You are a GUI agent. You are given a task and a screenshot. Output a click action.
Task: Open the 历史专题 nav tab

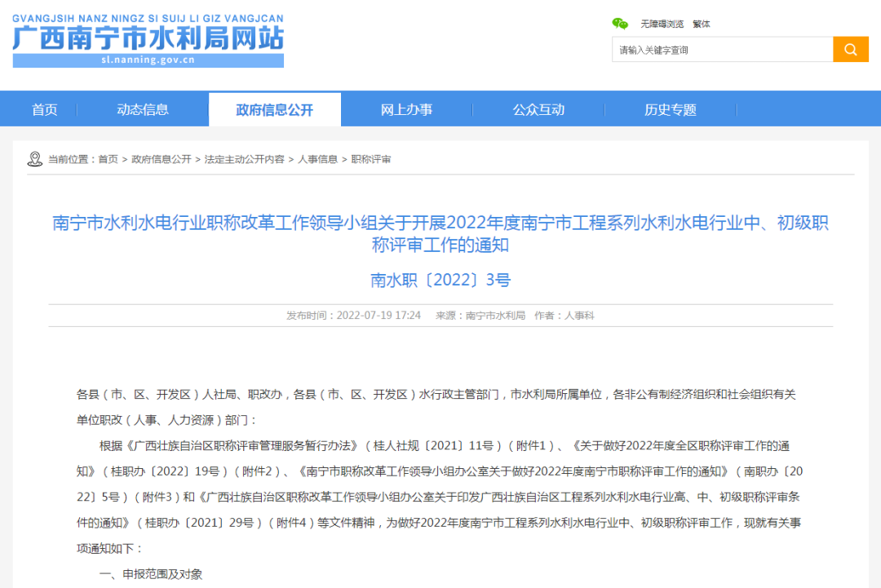tap(671, 109)
